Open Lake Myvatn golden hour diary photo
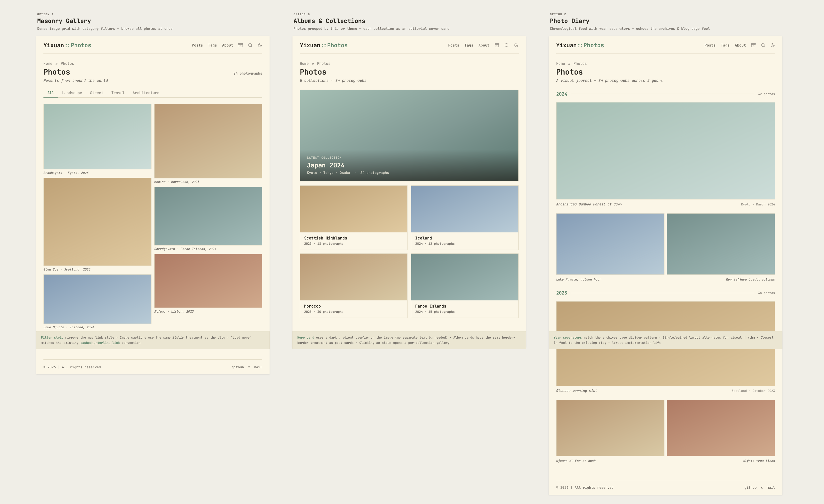The height and width of the screenshot is (504, 824). 610,244
